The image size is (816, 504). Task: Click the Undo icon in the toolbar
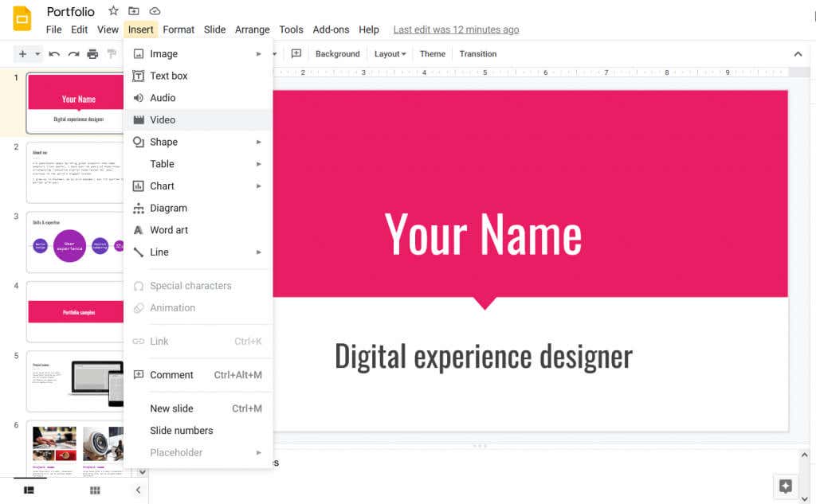coord(54,54)
